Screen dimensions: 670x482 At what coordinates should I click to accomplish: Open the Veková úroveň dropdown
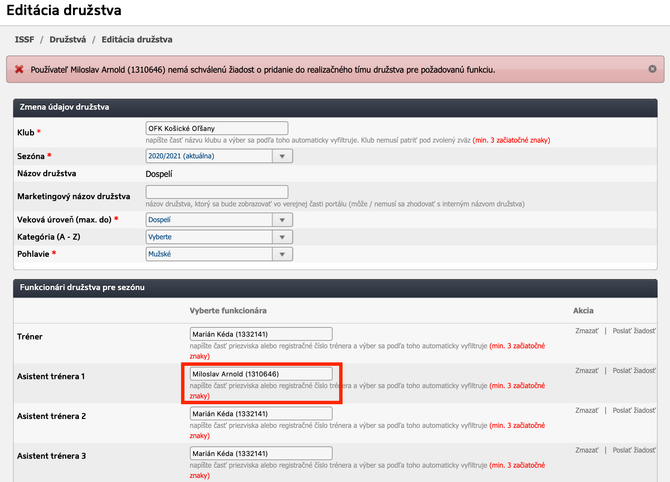click(219, 219)
